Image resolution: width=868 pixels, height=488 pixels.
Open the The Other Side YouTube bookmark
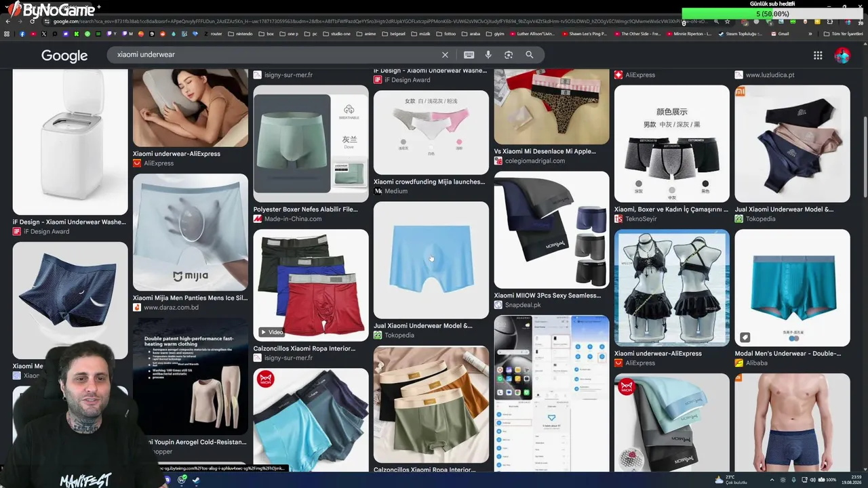point(637,34)
